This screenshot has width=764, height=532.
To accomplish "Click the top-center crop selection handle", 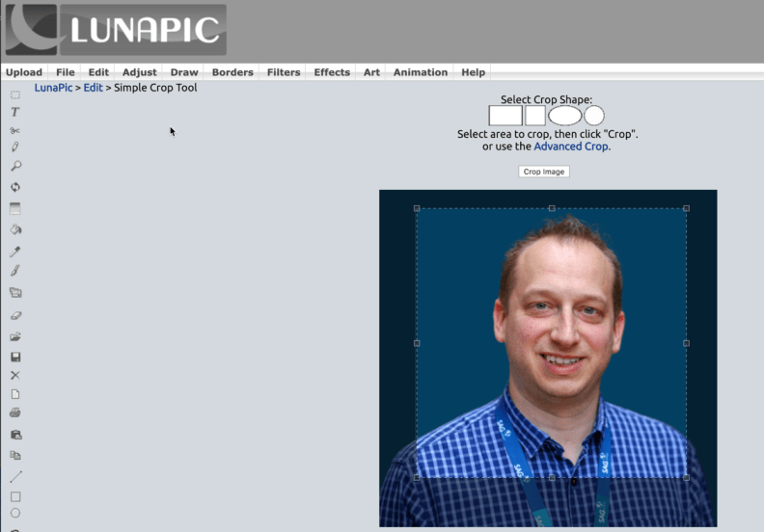I will pos(552,208).
